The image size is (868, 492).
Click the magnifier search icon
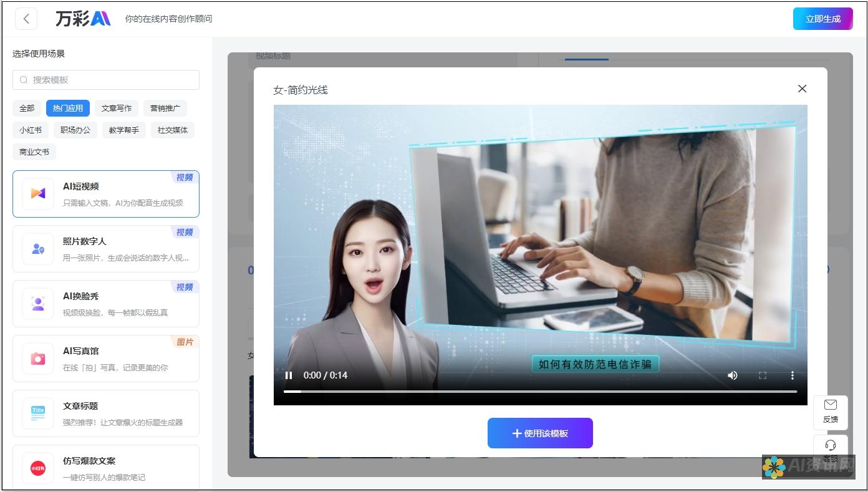pyautogui.click(x=24, y=80)
